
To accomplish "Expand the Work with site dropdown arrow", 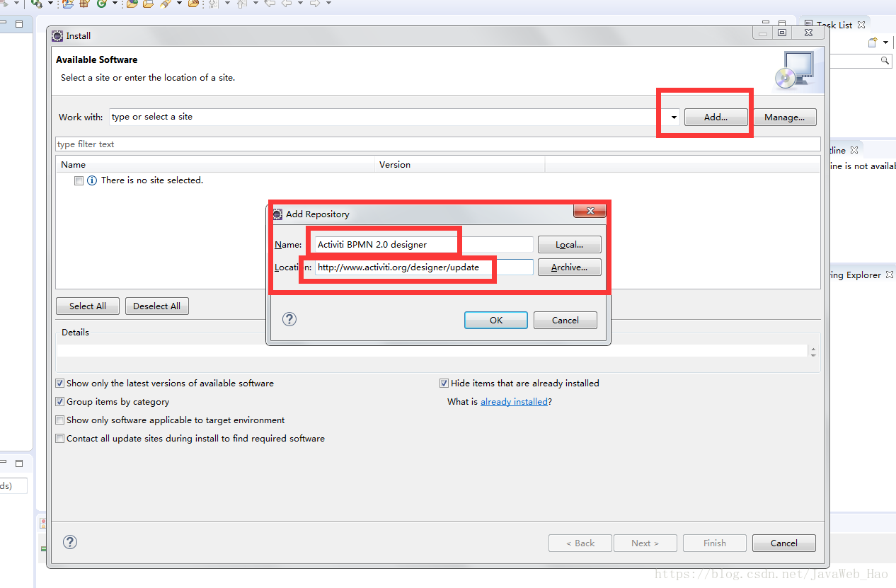I will click(673, 117).
